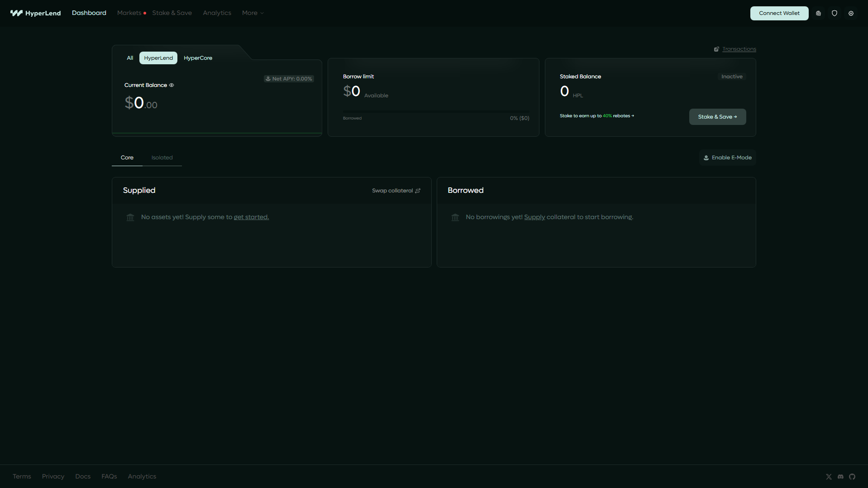
Task: Open Docs in the footer
Action: [83, 476]
